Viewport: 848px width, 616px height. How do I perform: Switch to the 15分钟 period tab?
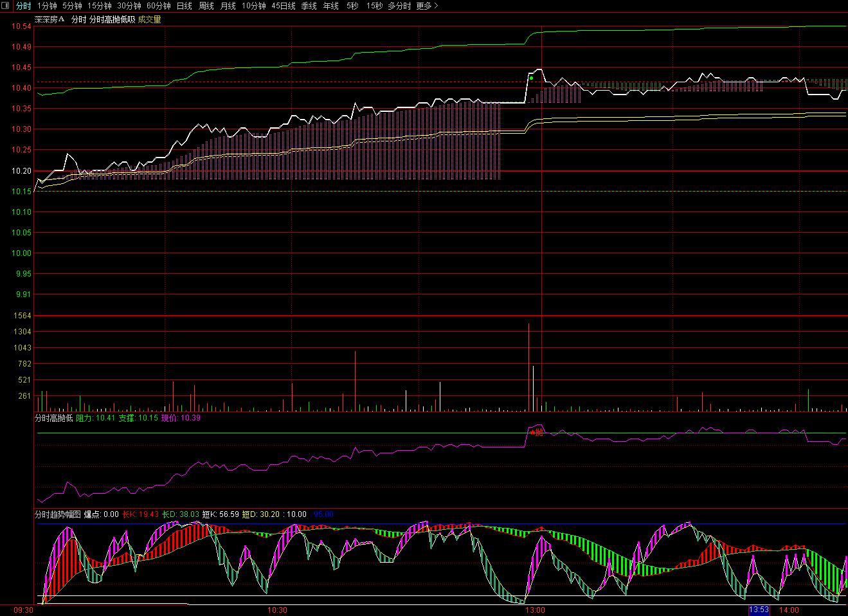coord(100,6)
